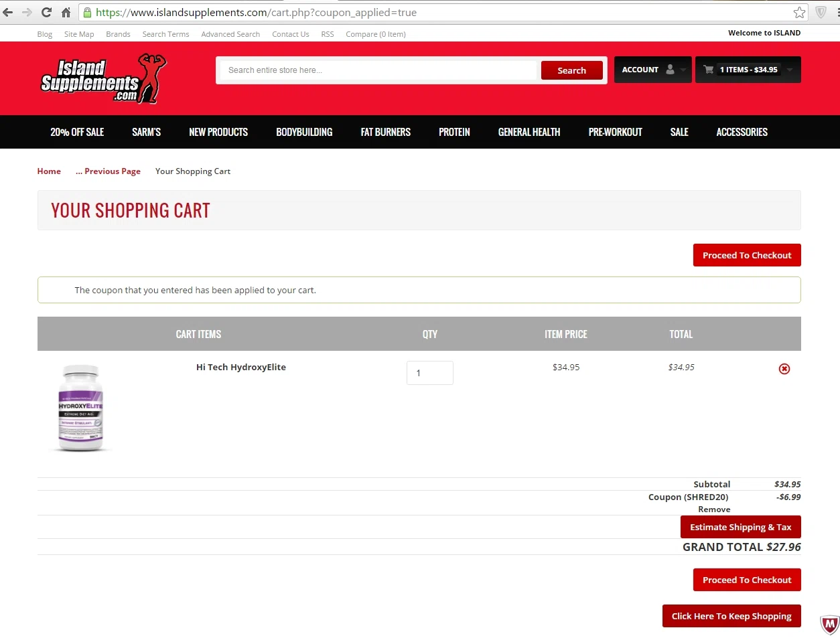
Task: Bookmark page with star icon
Action: tap(799, 12)
